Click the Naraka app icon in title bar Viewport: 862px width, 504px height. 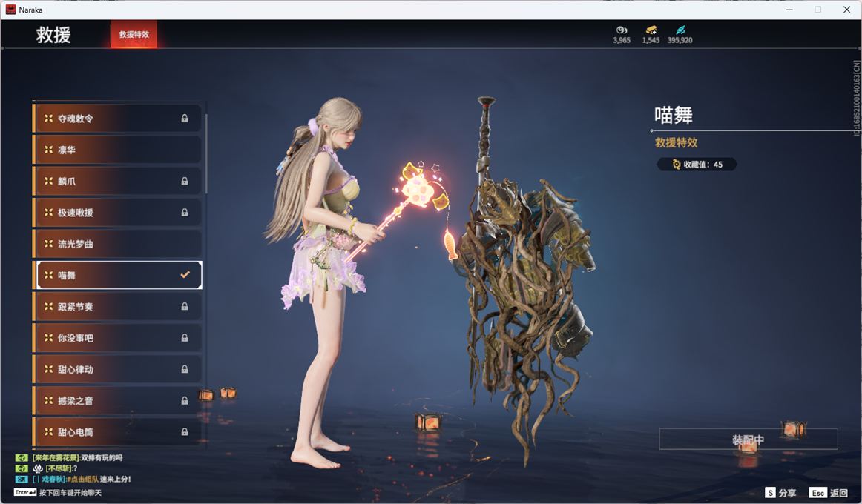coord(10,10)
